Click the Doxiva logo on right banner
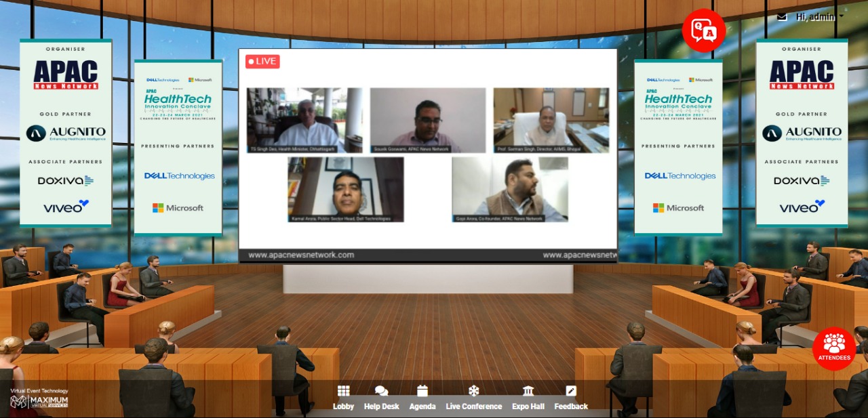Viewport: 868px width, 418px height. (x=802, y=181)
